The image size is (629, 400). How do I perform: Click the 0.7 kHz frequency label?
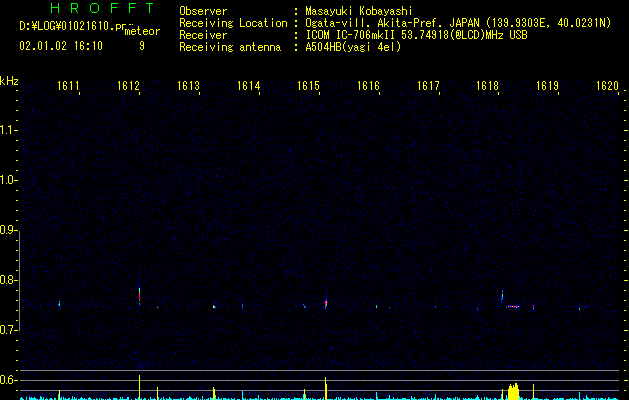pyautogui.click(x=7, y=330)
